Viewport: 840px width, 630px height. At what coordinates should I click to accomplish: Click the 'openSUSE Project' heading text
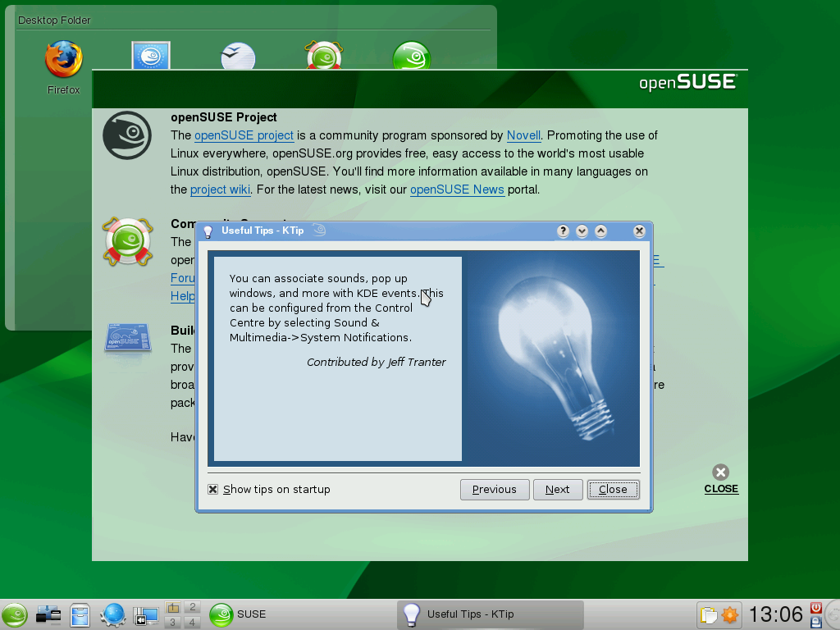tap(223, 117)
